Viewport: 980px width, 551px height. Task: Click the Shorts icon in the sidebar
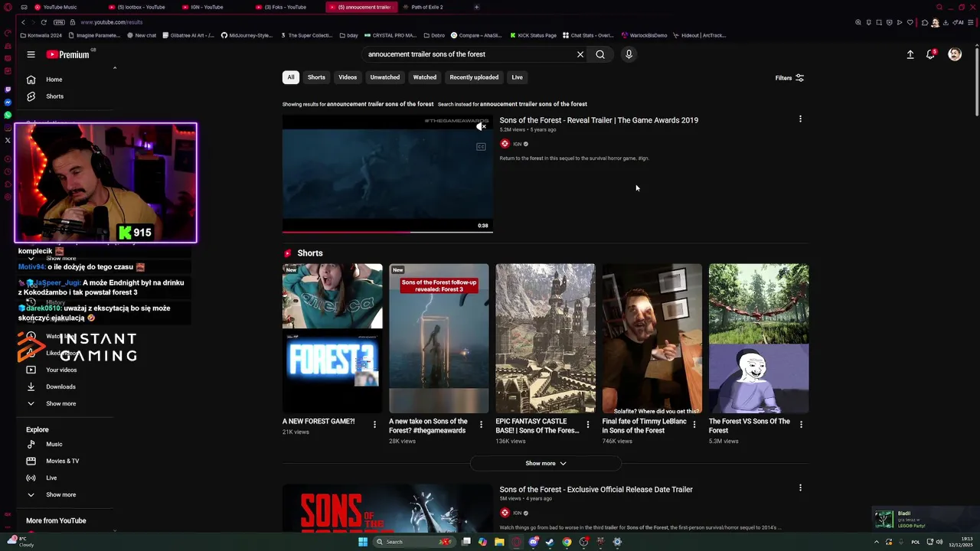[31, 96]
